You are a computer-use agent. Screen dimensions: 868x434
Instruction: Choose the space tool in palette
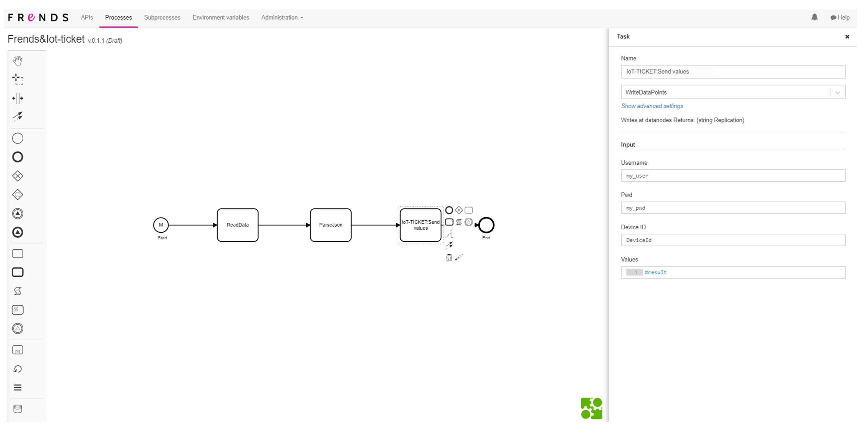click(x=18, y=98)
